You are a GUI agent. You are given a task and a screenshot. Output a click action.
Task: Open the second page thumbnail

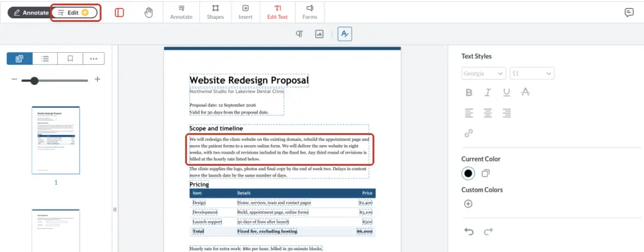pyautogui.click(x=56, y=231)
